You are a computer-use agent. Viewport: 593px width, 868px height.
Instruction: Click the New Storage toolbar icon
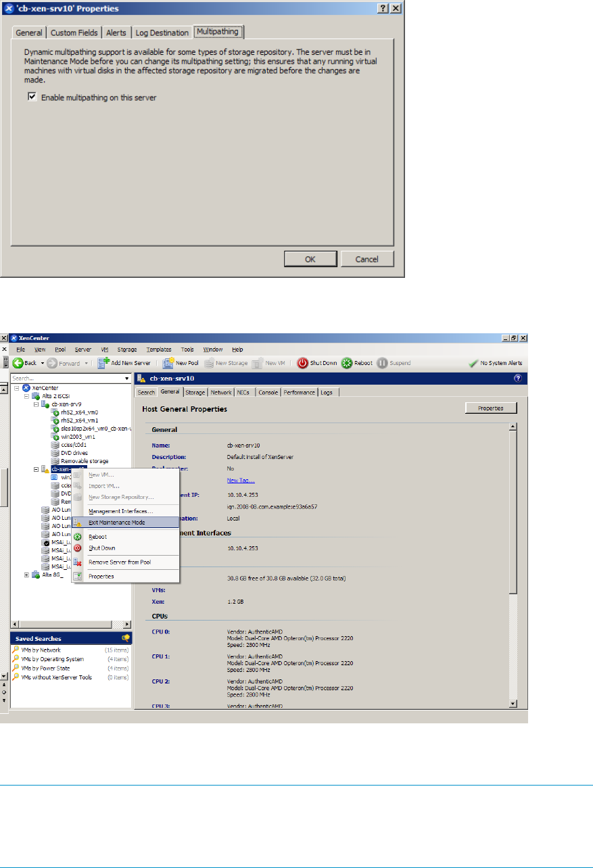[x=210, y=363]
